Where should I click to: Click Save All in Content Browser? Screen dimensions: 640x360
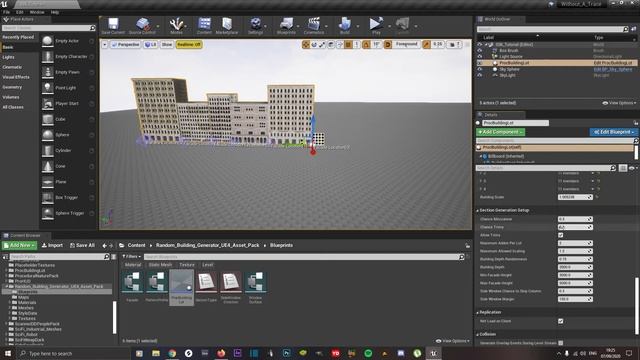pyautogui.click(x=82, y=245)
